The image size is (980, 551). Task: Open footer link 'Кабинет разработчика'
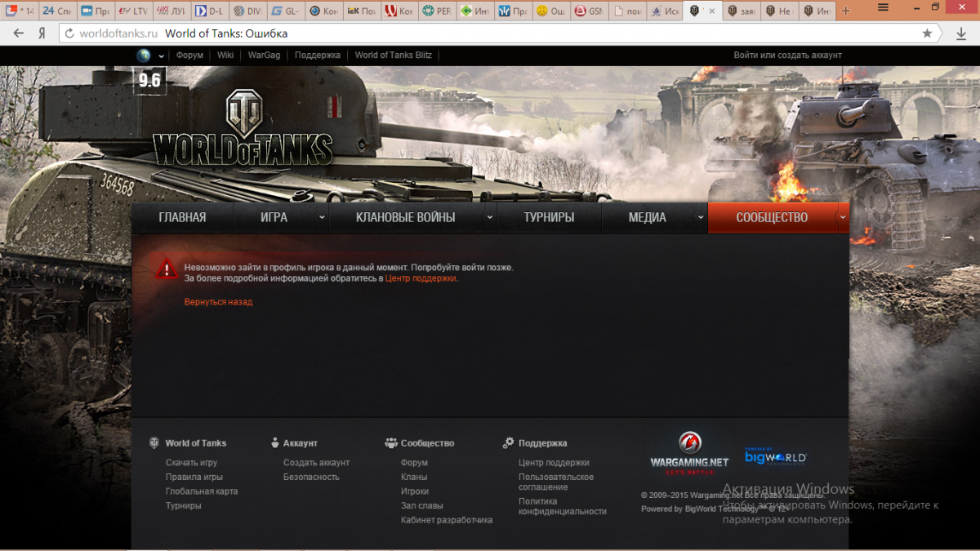tap(447, 520)
